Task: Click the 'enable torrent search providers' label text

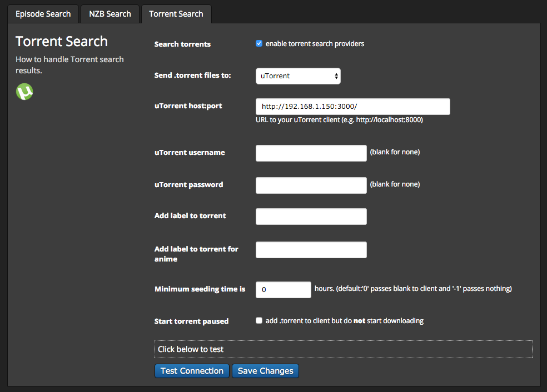Action: [x=315, y=43]
